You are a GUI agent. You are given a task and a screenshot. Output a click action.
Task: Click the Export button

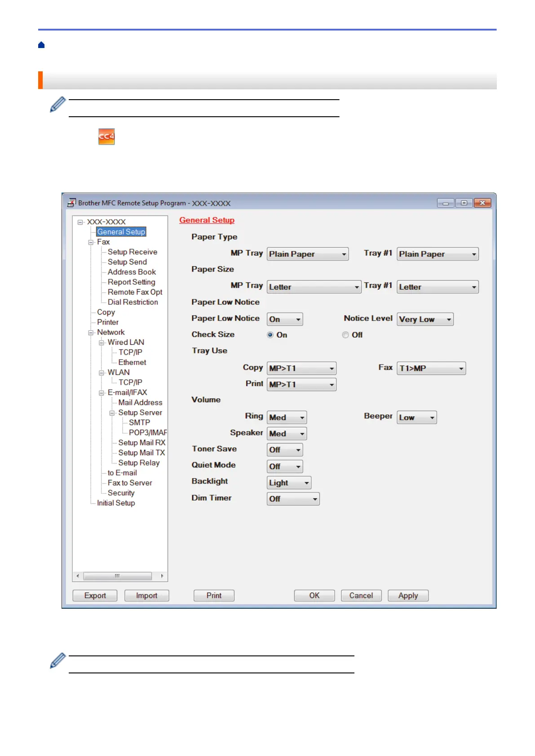point(95,596)
